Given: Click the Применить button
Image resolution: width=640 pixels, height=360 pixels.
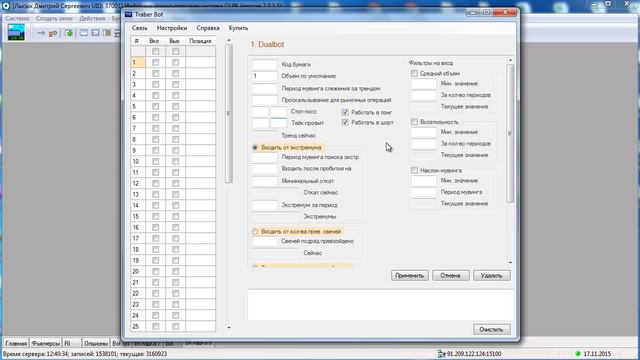Looking at the screenshot, I should (x=410, y=276).
